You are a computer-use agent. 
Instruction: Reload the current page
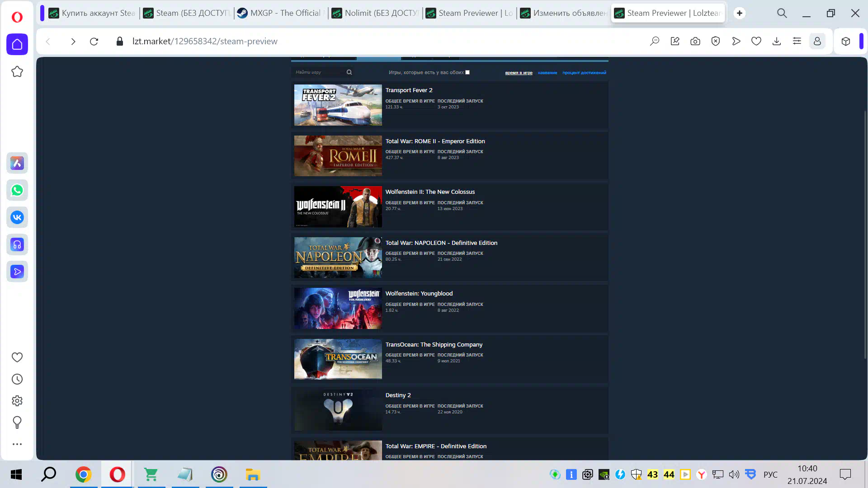click(x=94, y=42)
